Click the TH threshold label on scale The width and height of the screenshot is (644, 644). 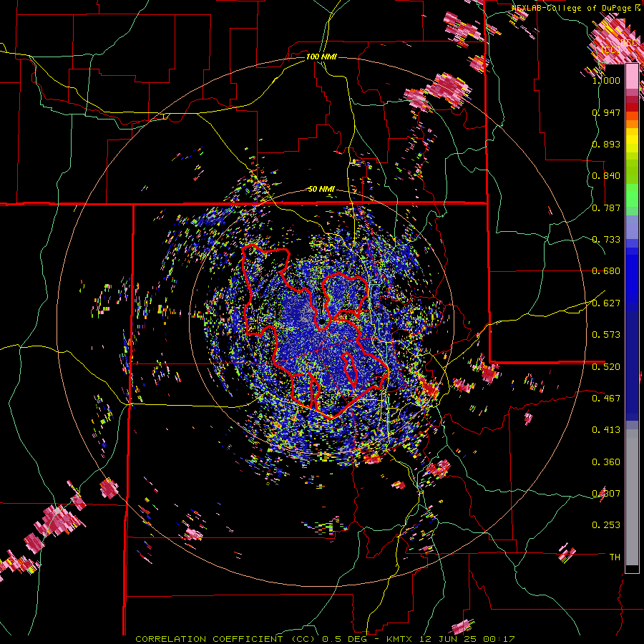point(615,557)
